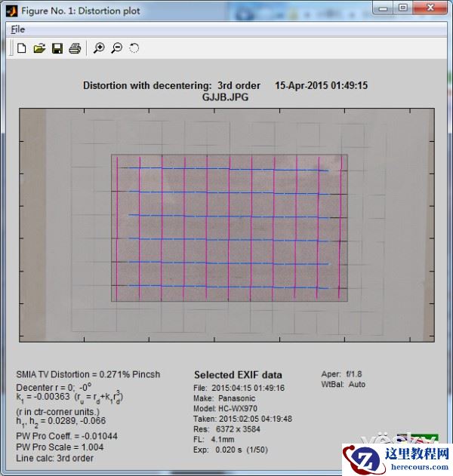This screenshot has height=476, width=453.
Task: Click the 'Taken: 2015:02:05 04:19:48' entry
Action: tap(243, 419)
